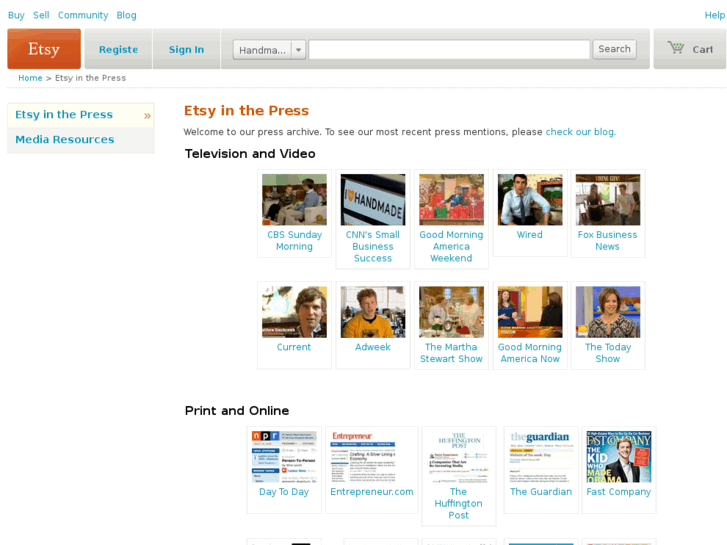Click The Huffington Post text link
727x545 pixels.
click(459, 503)
